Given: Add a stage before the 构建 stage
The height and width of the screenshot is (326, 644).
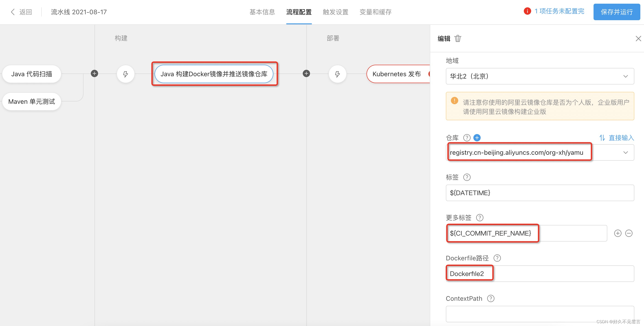Looking at the screenshot, I should point(94,73).
